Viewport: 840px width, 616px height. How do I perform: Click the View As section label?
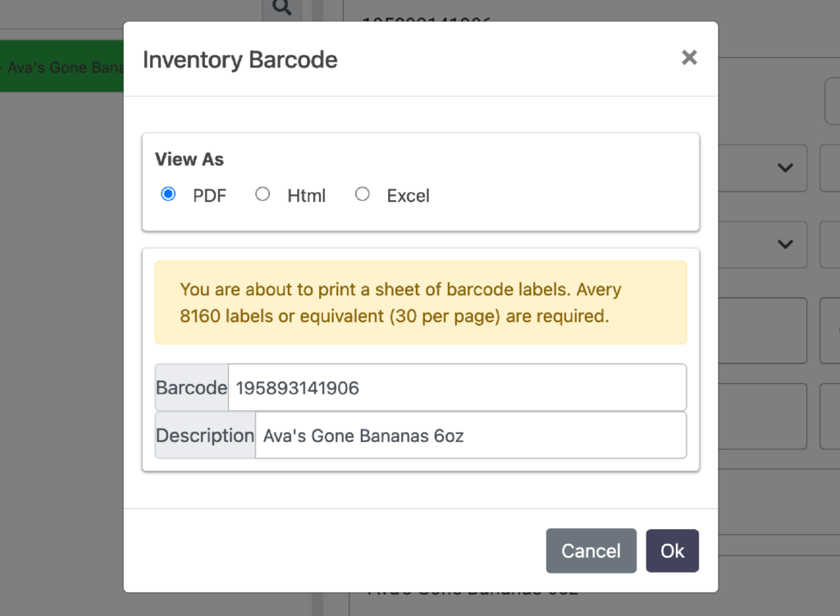tap(189, 159)
